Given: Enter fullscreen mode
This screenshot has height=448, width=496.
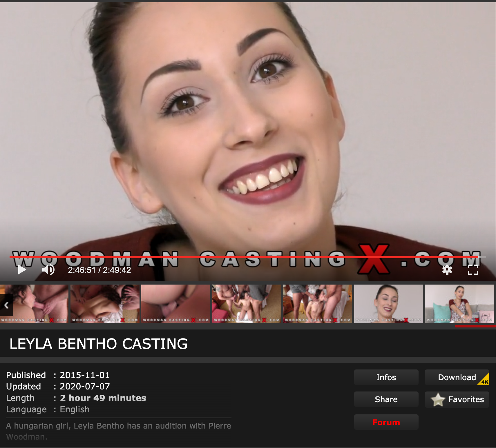Looking at the screenshot, I should tap(473, 270).
